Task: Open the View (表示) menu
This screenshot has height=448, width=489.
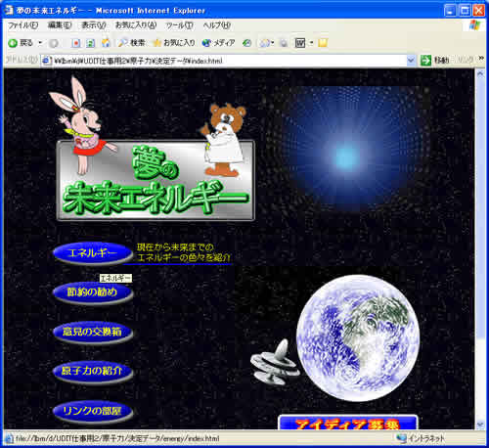Action: (94, 25)
